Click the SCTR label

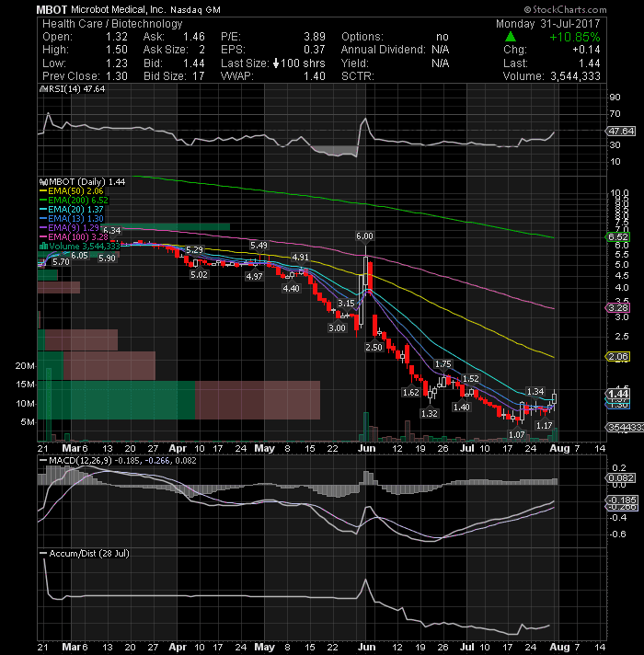358,76
